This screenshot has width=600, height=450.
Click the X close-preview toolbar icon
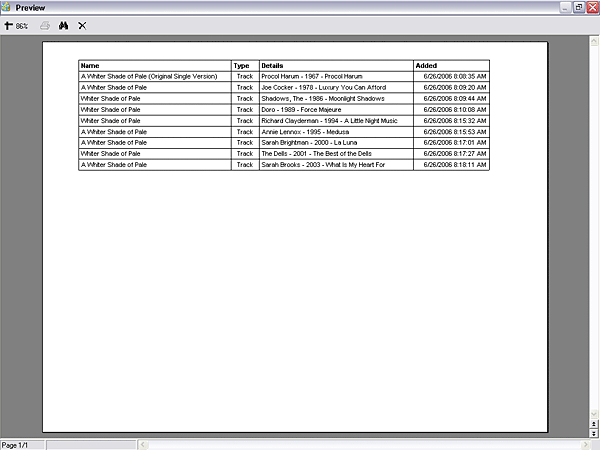pos(82,25)
